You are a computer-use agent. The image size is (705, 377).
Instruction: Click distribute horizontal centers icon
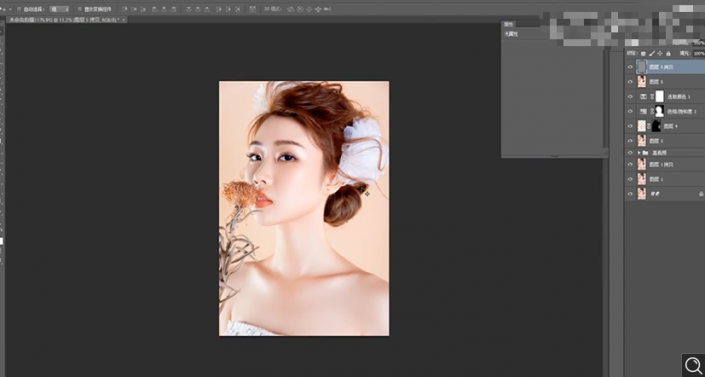point(228,9)
